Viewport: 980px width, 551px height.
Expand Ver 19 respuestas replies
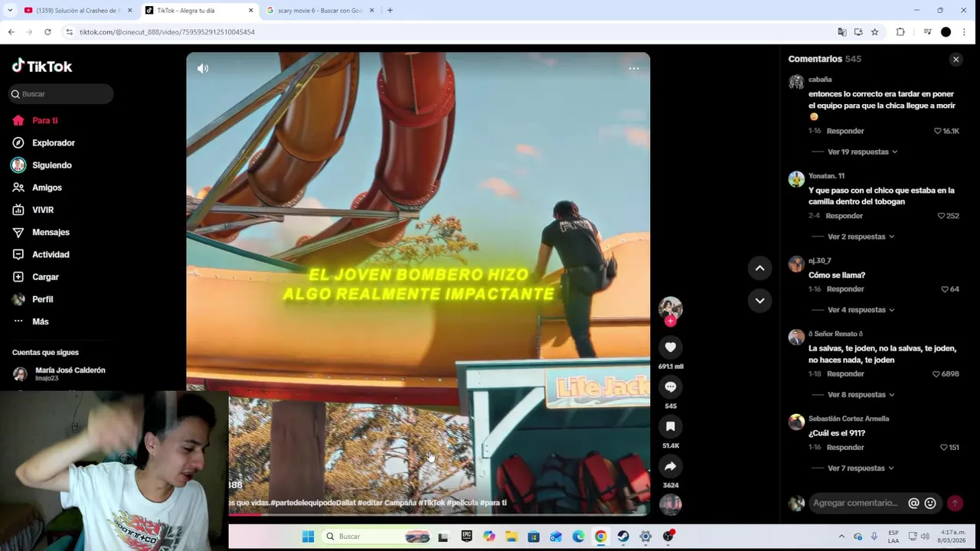tap(862, 152)
